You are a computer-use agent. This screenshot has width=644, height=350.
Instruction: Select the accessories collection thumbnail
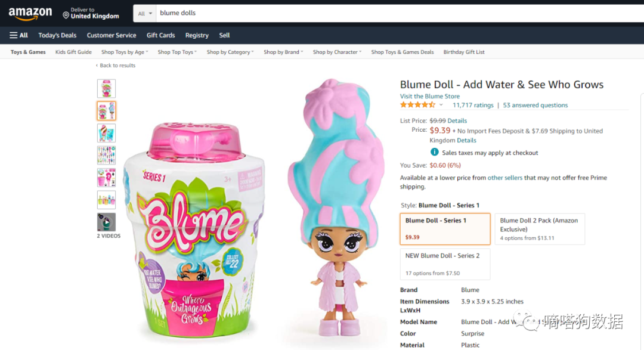pyautogui.click(x=106, y=156)
